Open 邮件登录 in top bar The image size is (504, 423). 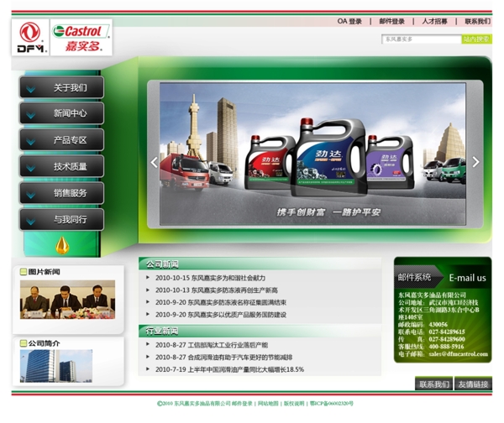[391, 22]
